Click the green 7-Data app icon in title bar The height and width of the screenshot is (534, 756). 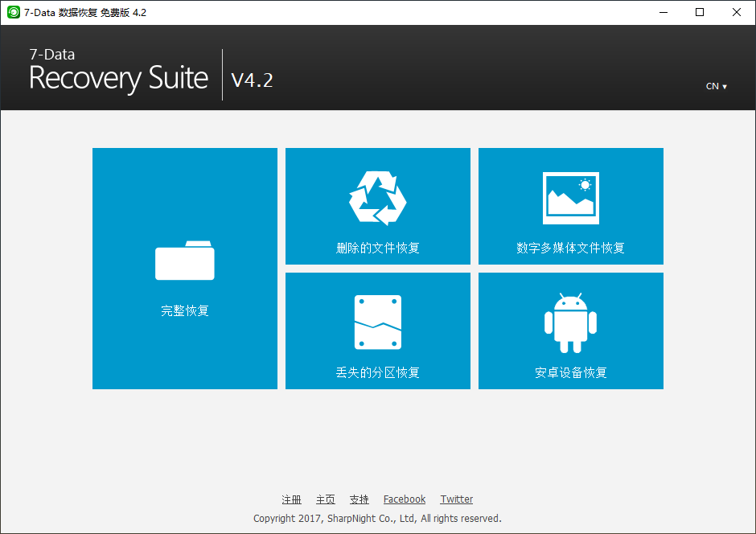tap(14, 13)
